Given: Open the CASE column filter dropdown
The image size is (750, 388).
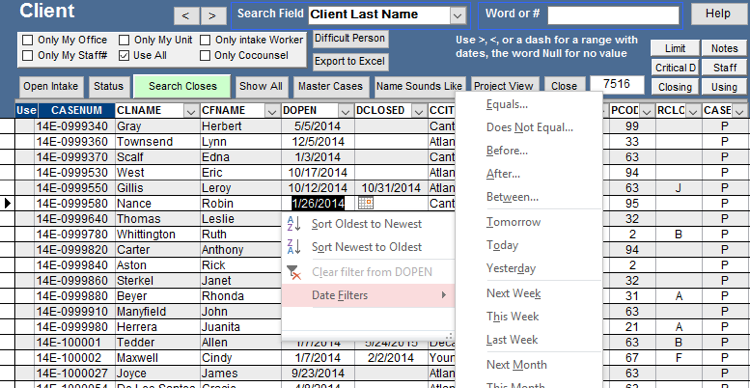Looking at the screenshot, I should pos(739,111).
